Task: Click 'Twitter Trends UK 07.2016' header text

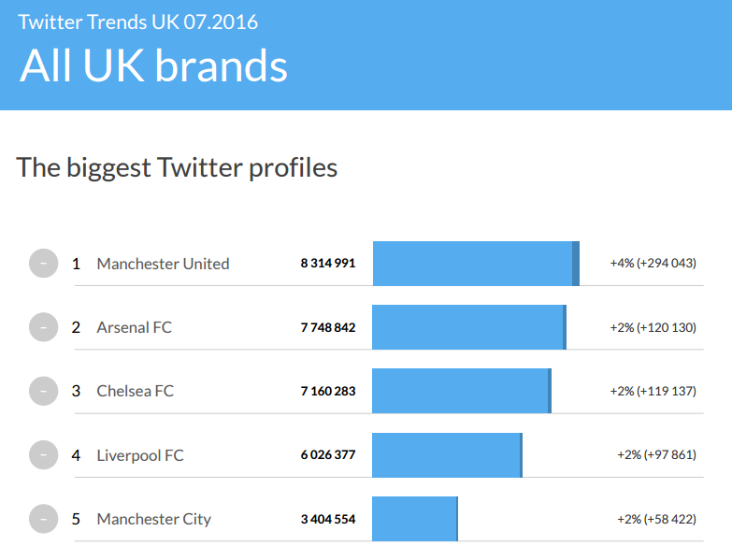Action: (137, 21)
